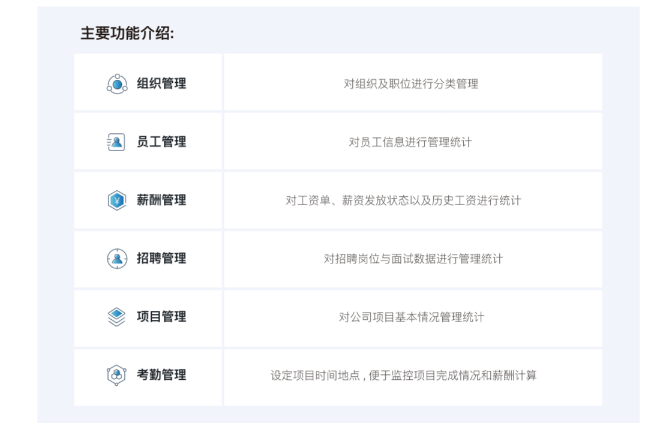Screen dimensions: 656x423
Task: Click the 招聘管理 recruitment icon
Action: 117,258
